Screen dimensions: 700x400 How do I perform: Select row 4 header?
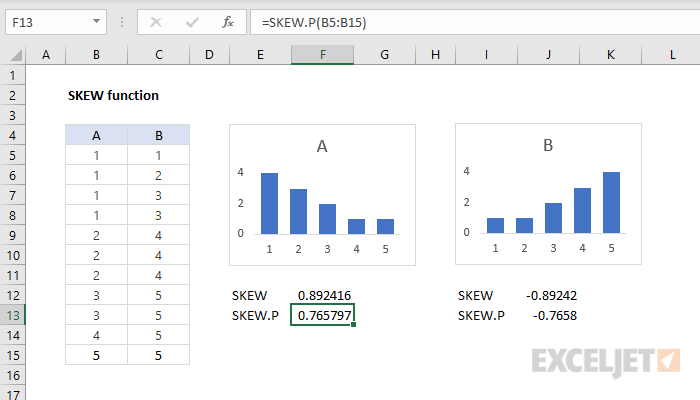pos(12,135)
